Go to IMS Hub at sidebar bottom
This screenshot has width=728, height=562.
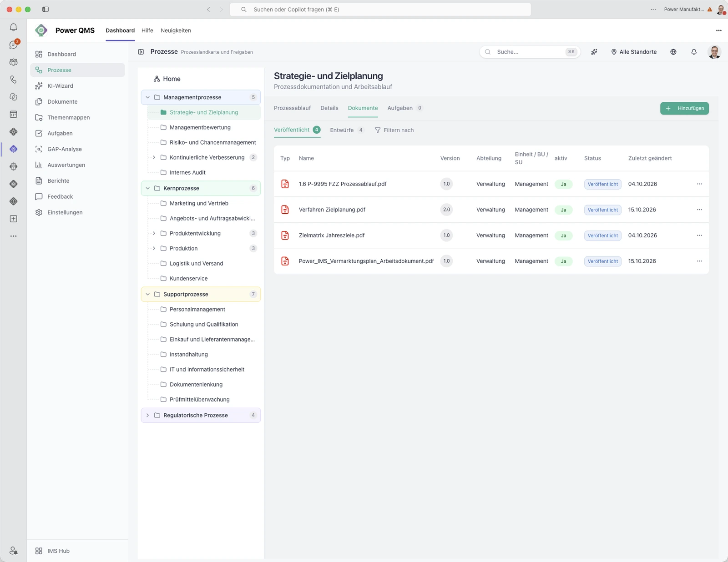coord(58,551)
